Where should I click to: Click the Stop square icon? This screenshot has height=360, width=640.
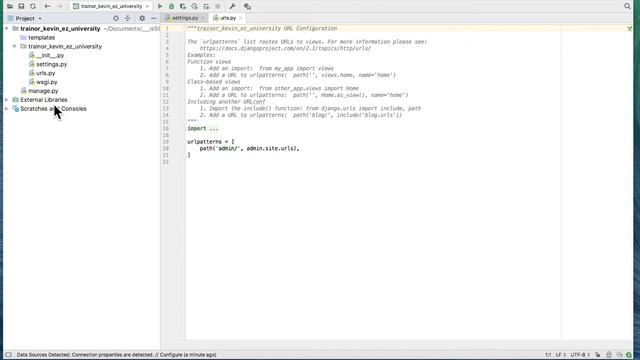[x=218, y=7]
